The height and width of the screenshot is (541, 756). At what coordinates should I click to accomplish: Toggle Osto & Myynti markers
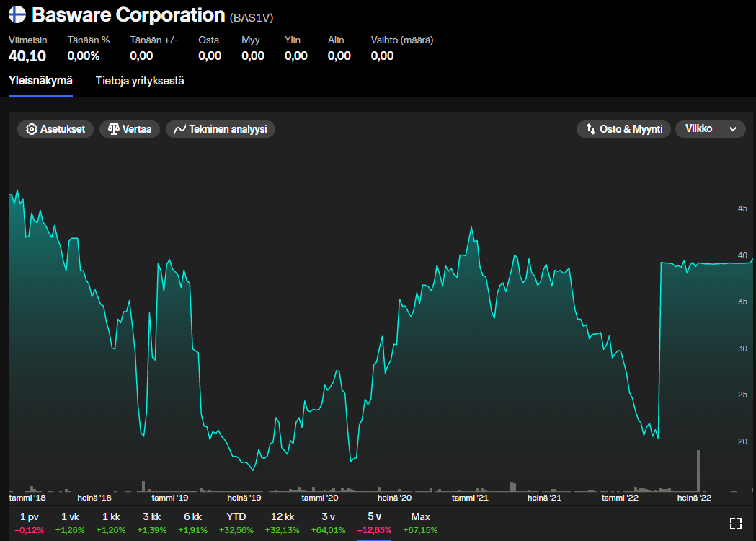(x=623, y=129)
